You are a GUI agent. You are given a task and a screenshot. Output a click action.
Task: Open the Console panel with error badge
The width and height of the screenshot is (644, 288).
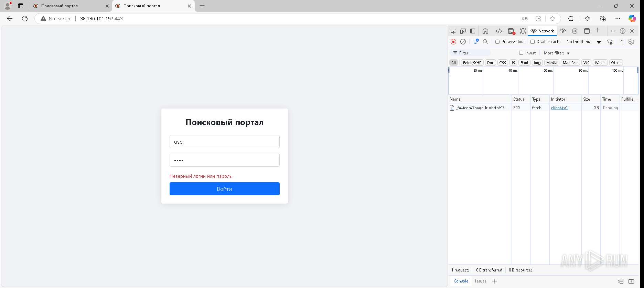[x=512, y=31]
